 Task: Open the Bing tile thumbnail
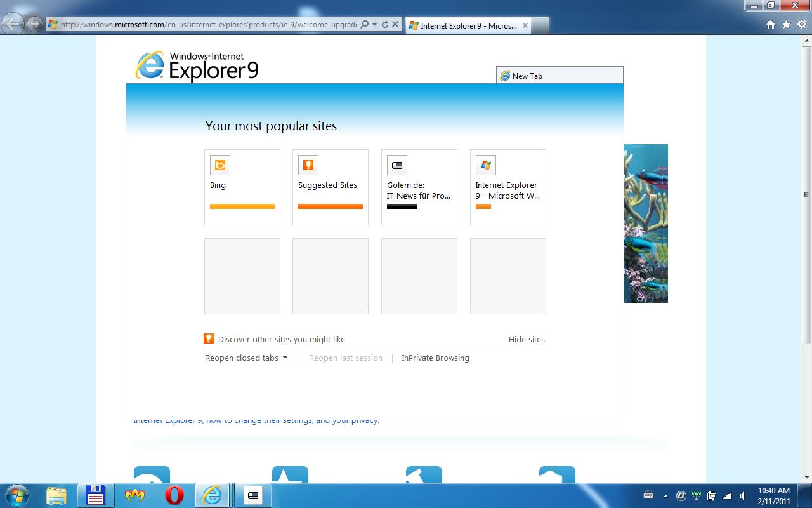tap(219, 164)
